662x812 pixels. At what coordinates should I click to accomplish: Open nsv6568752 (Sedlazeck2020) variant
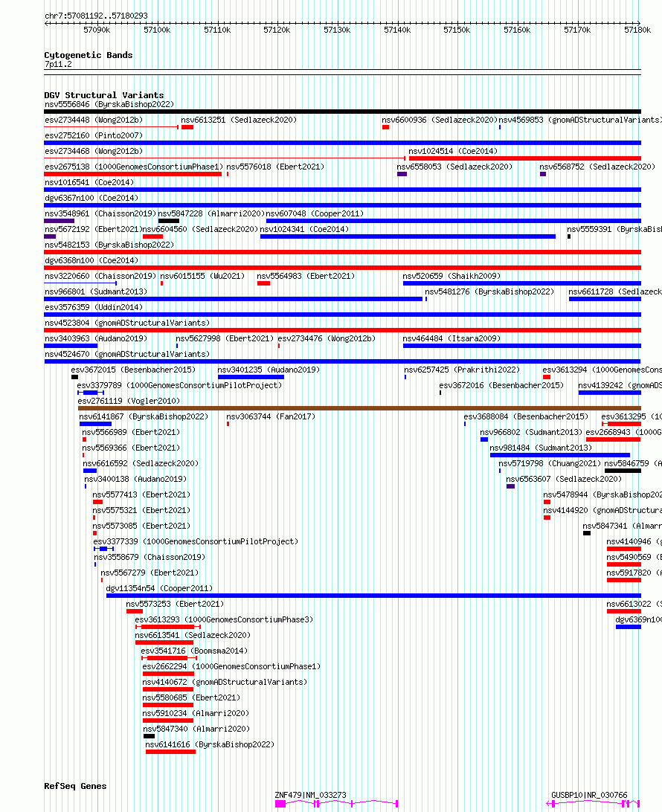point(597,167)
